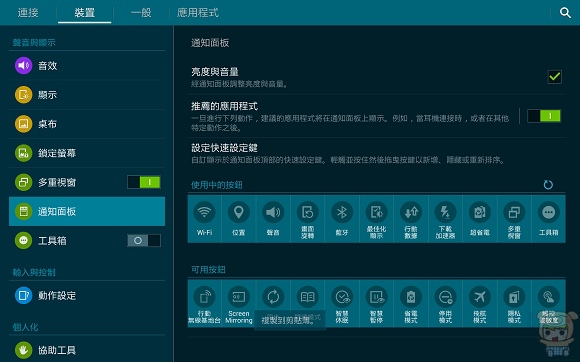Switch to the 應用程式 tab

[198, 13]
